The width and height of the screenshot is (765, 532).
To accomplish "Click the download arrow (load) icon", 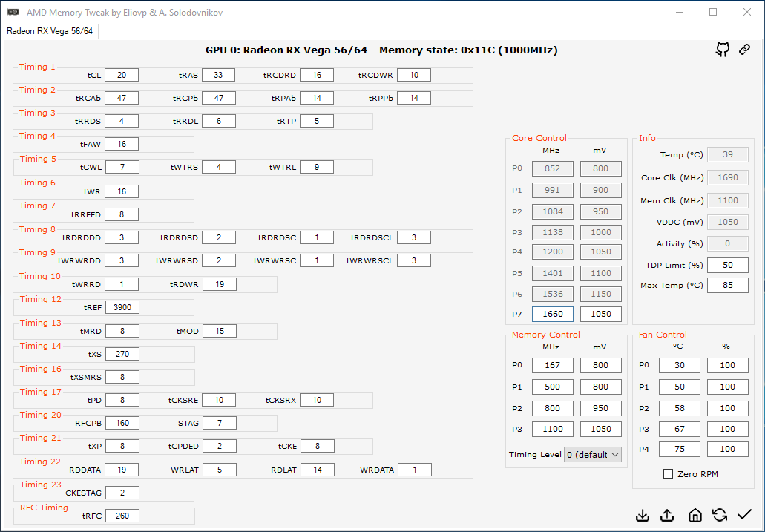I will coord(643,515).
